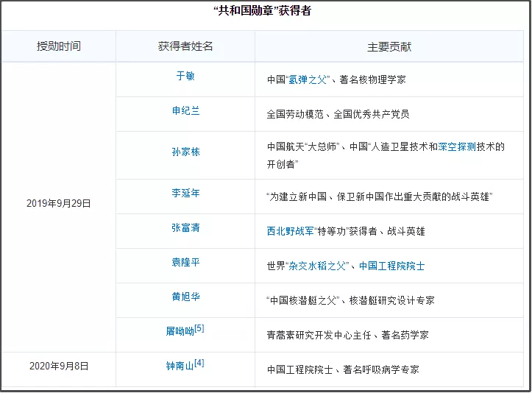Open 孙家栋's profile link
Screen dimensions: 532x393
185,152
